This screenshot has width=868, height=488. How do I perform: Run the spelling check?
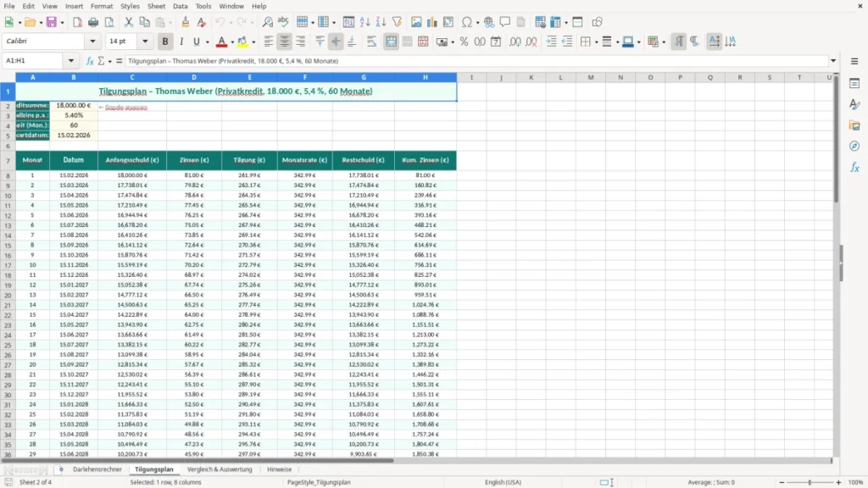tap(283, 22)
